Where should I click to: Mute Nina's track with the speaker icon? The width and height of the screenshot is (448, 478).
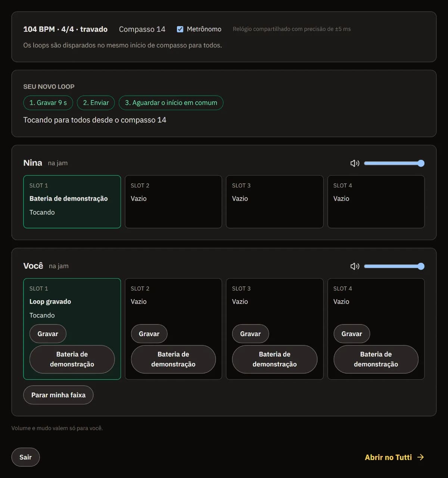click(x=355, y=163)
